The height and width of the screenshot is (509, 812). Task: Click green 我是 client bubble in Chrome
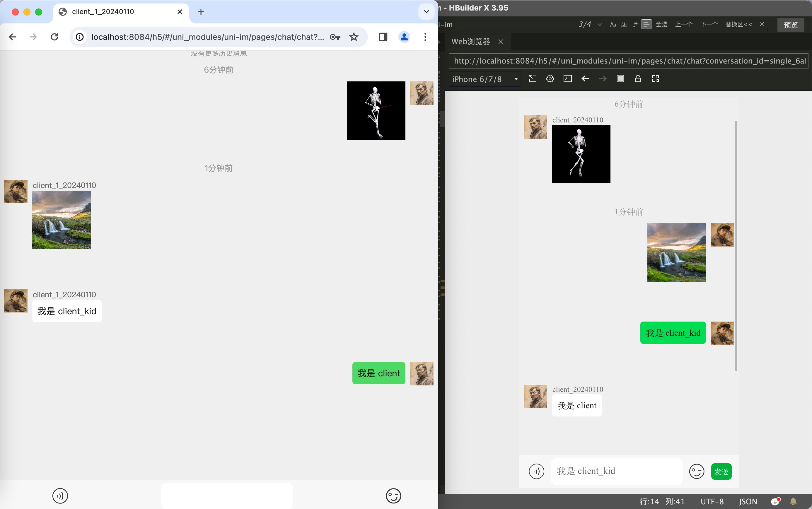tap(379, 373)
